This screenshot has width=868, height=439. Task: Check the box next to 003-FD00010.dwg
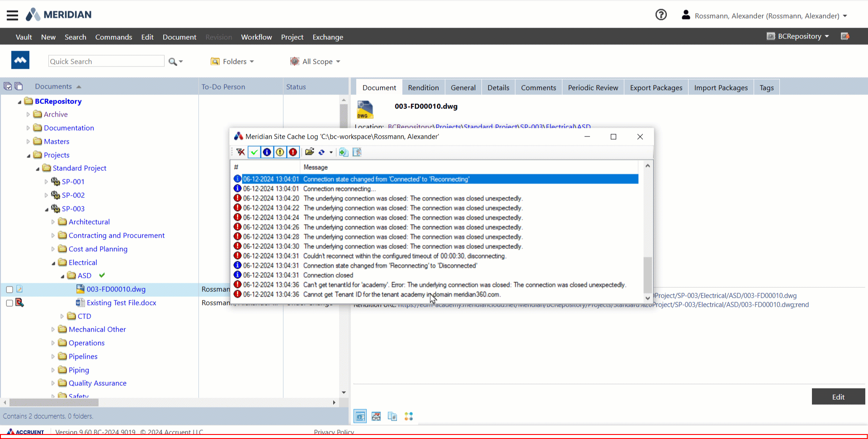point(9,290)
